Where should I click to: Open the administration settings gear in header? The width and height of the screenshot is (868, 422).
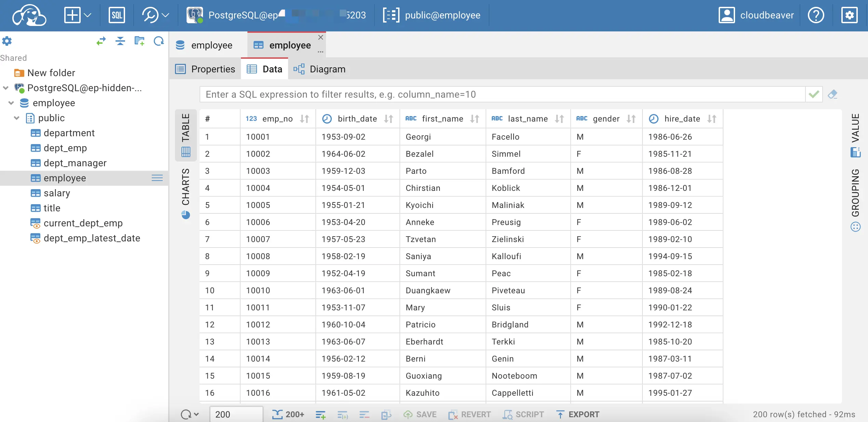pyautogui.click(x=850, y=15)
